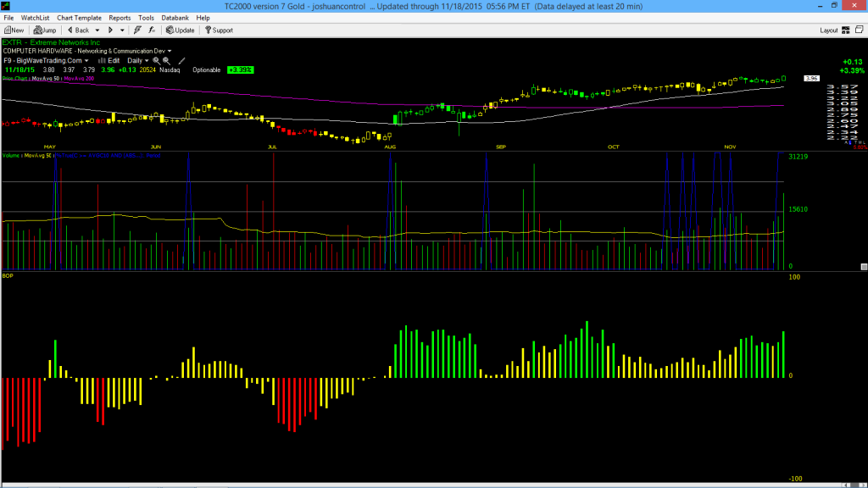Open the Databank menu
The width and height of the screenshot is (868, 488).
click(x=175, y=18)
